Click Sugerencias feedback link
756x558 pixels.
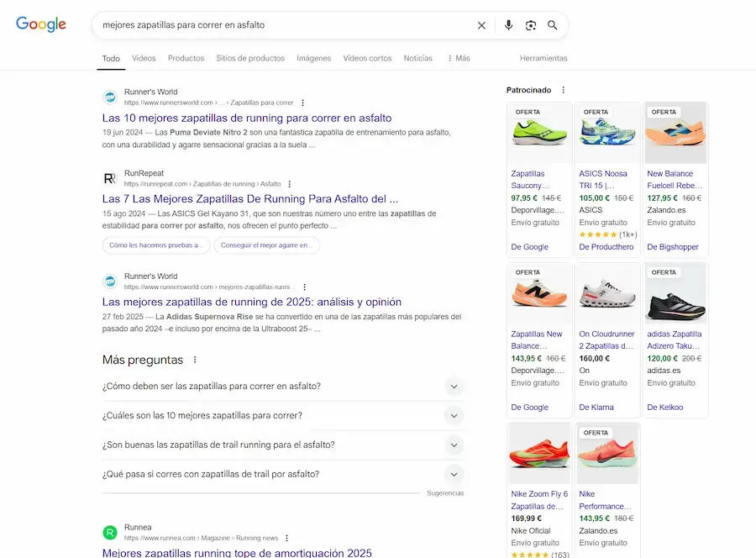[445, 493]
